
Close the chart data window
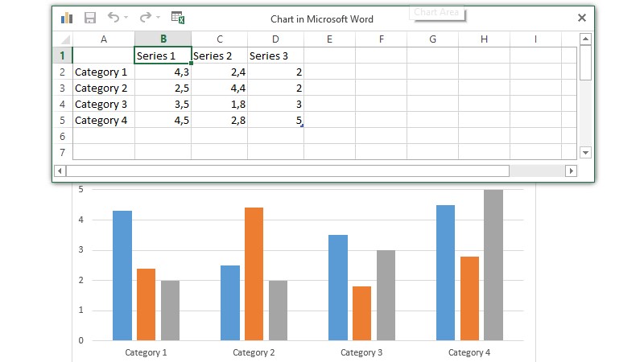tap(582, 18)
